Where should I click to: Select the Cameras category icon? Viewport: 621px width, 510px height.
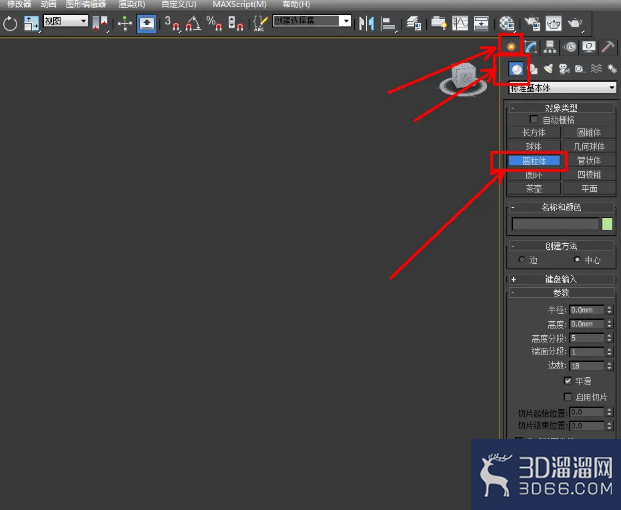click(564, 69)
